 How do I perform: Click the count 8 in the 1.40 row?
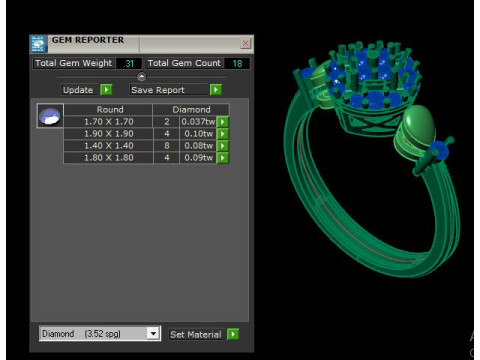(166, 146)
